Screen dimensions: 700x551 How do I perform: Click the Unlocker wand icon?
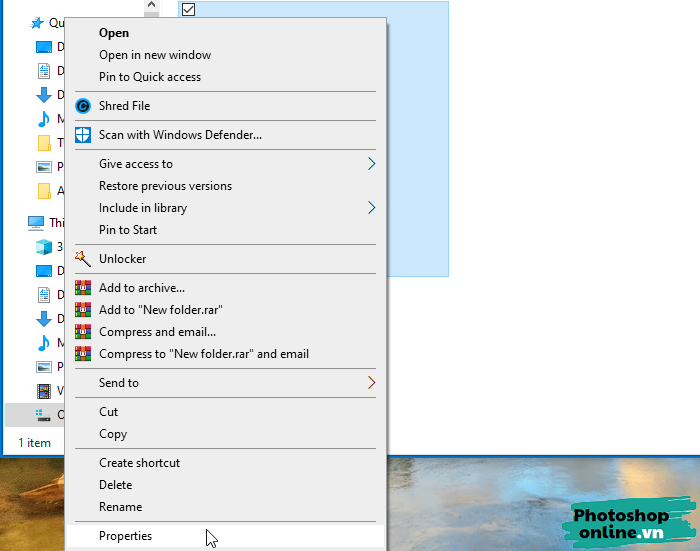coord(83,259)
